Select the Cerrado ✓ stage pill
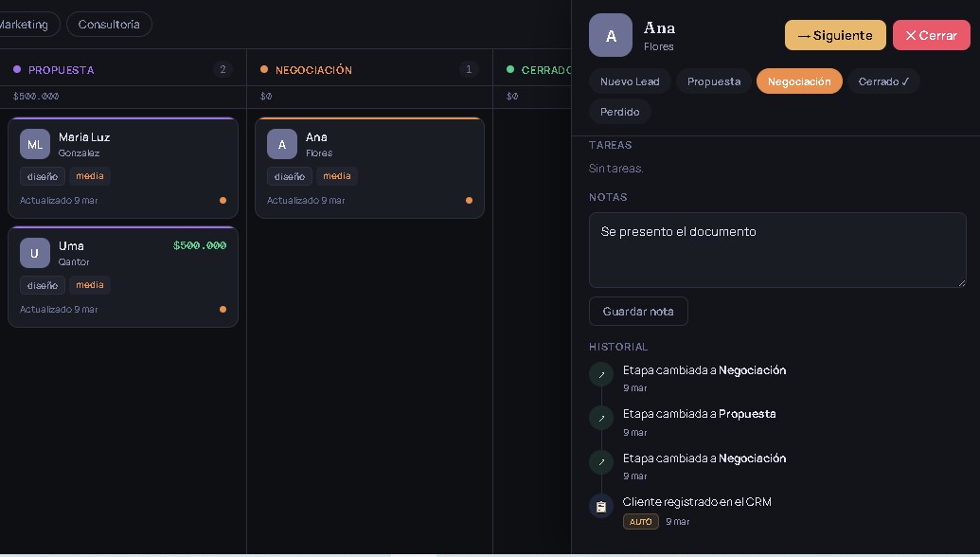 point(882,81)
